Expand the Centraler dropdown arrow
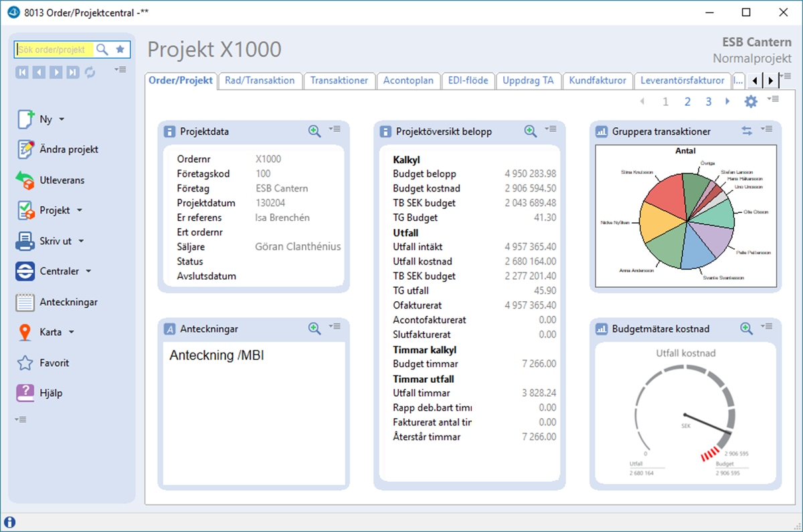 pyautogui.click(x=88, y=272)
